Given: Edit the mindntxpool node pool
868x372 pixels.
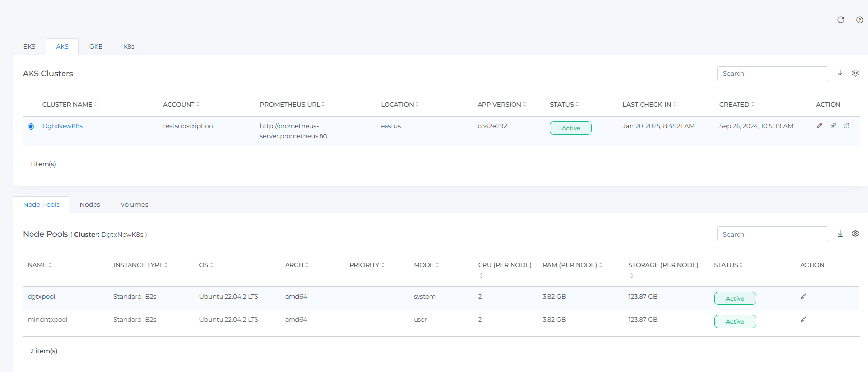Looking at the screenshot, I should tap(804, 319).
